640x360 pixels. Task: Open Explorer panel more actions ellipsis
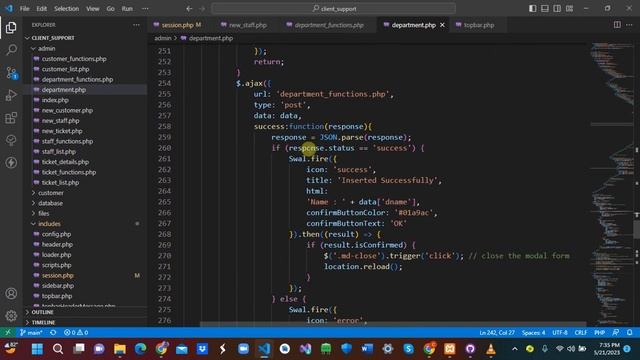pos(136,25)
